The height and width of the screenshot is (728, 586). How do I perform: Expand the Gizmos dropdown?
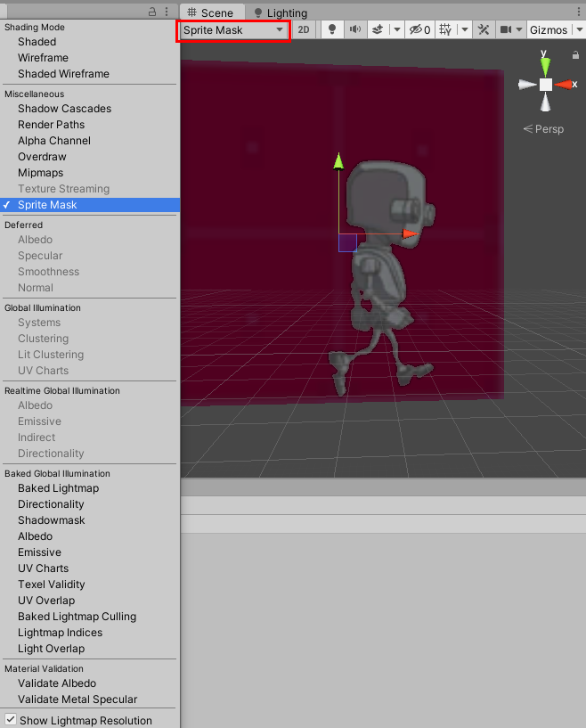553,29
